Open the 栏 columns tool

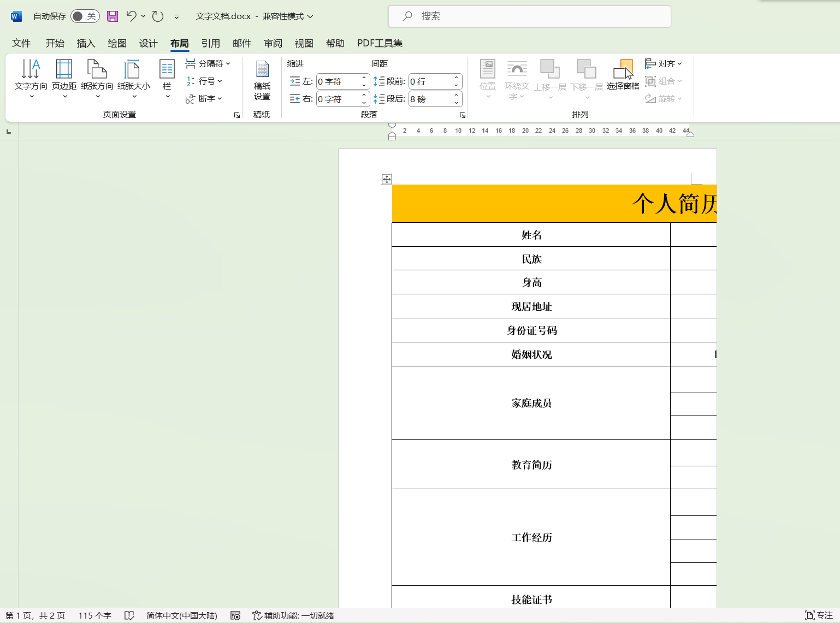tap(167, 79)
